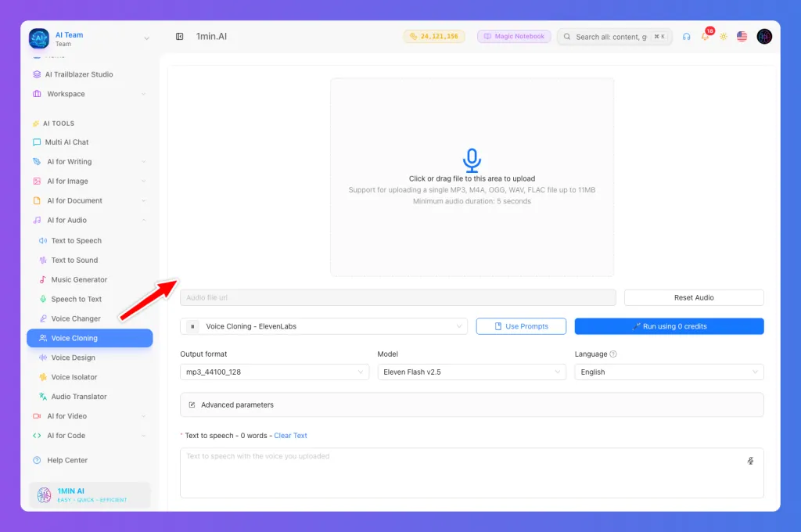Expand the AI Team switcher
The height and width of the screenshot is (532, 801).
pos(146,38)
